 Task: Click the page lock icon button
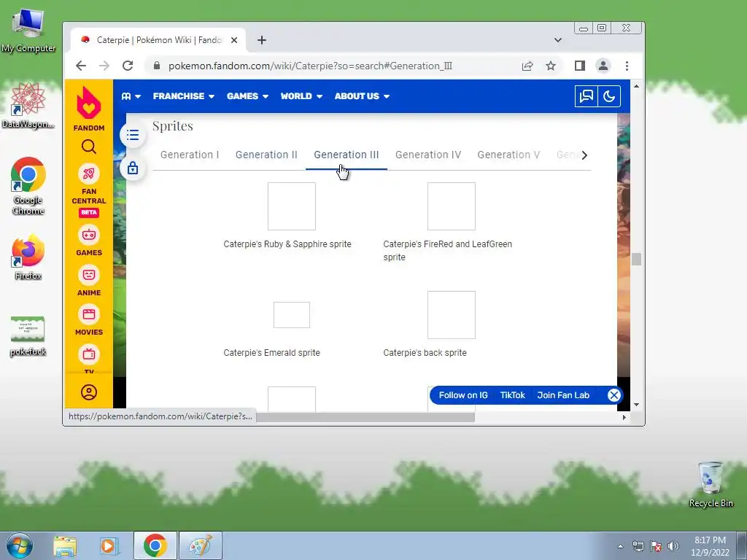pos(133,168)
